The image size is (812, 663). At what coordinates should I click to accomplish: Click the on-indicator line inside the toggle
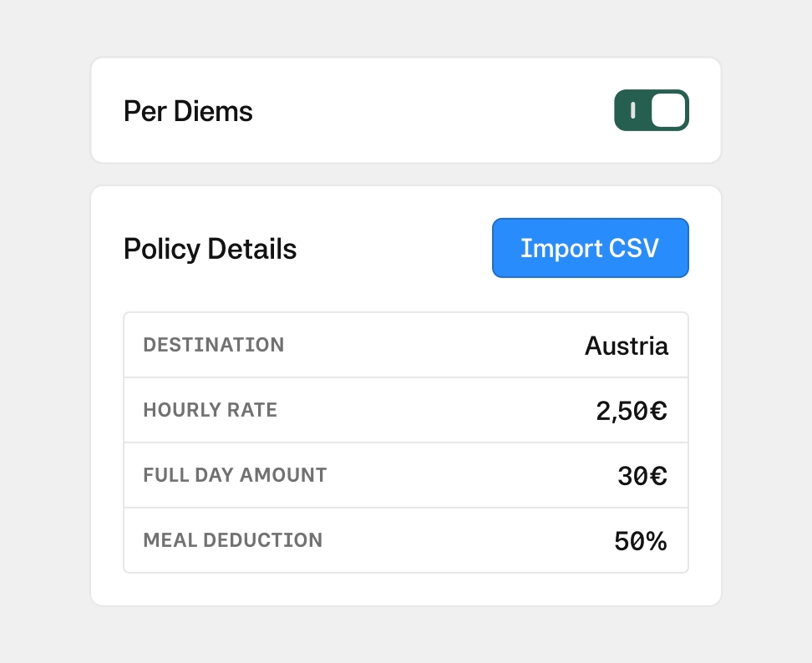click(x=632, y=110)
